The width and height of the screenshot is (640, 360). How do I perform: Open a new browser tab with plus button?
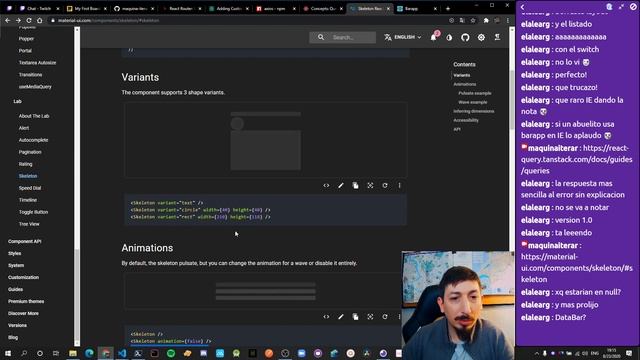448,8
